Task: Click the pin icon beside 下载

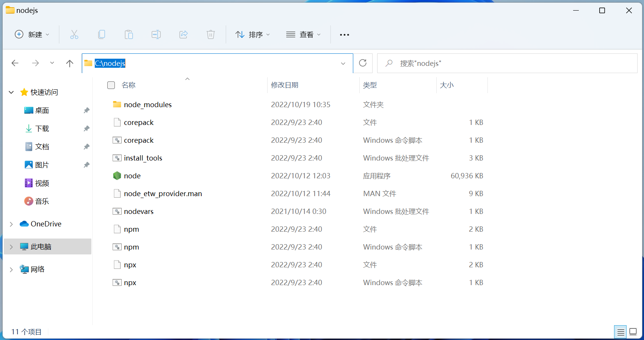Action: (x=87, y=128)
